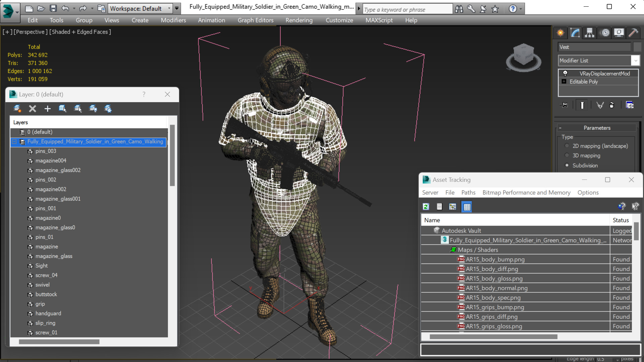Collapse the Parameters rollout
Viewport: 644px width, 362px height.
pyautogui.click(x=597, y=128)
